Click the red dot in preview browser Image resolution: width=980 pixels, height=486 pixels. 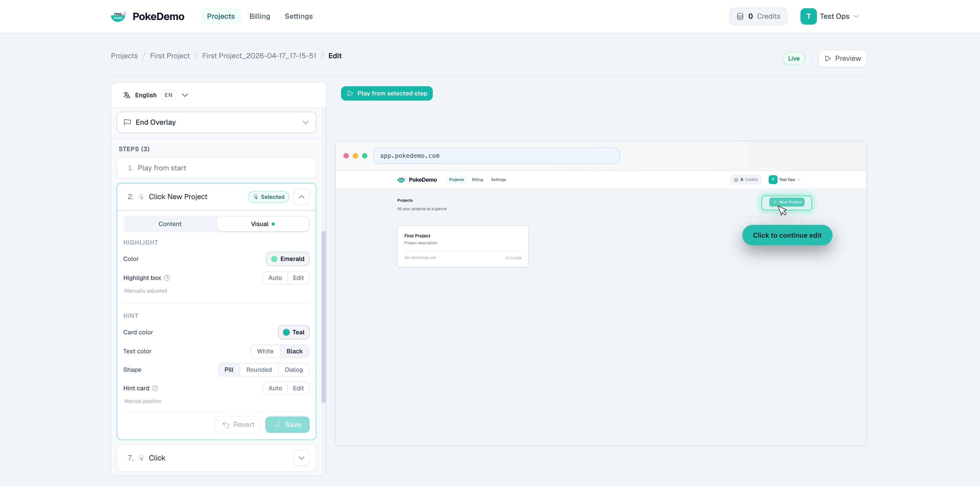346,156
